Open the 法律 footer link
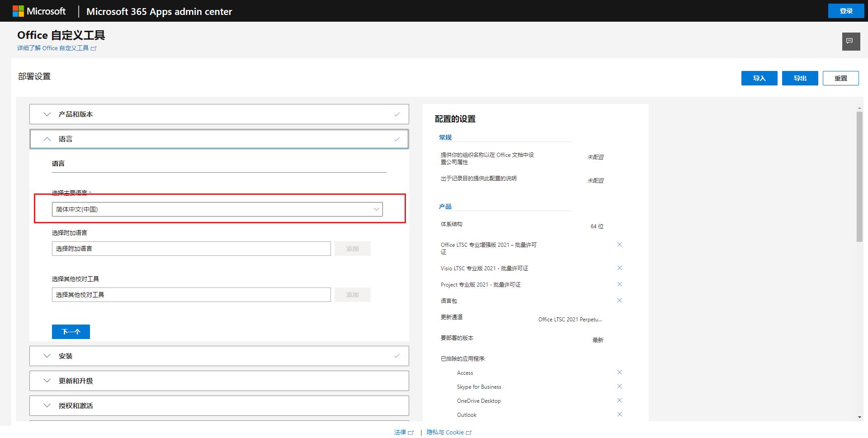This screenshot has height=438, width=868. (x=404, y=432)
